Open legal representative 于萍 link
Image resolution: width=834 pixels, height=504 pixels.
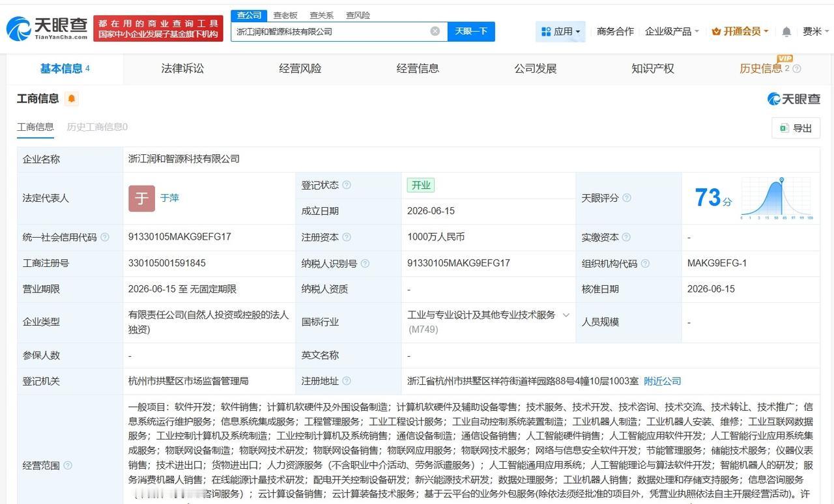click(x=169, y=198)
